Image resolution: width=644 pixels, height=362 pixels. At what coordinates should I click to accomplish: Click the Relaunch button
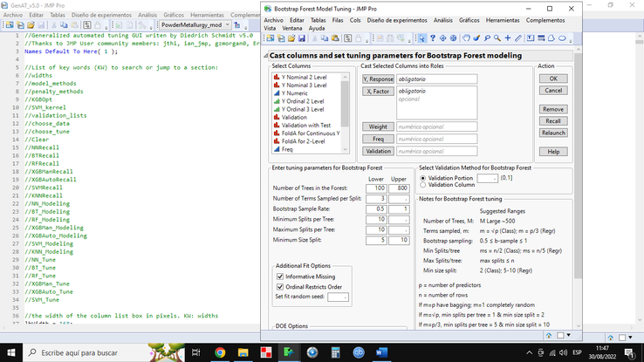pyautogui.click(x=553, y=133)
